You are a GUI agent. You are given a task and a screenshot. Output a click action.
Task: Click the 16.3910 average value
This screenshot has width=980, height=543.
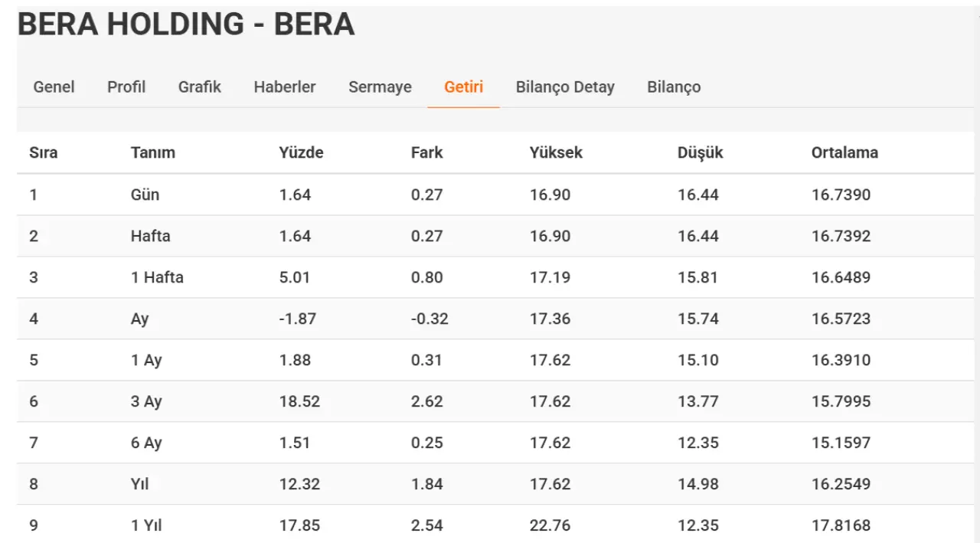(x=841, y=360)
